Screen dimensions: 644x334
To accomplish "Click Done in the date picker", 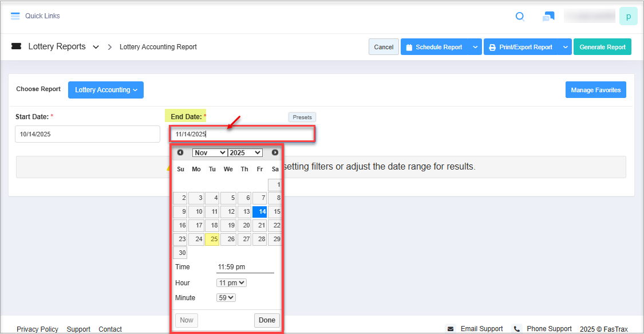I will (x=267, y=320).
